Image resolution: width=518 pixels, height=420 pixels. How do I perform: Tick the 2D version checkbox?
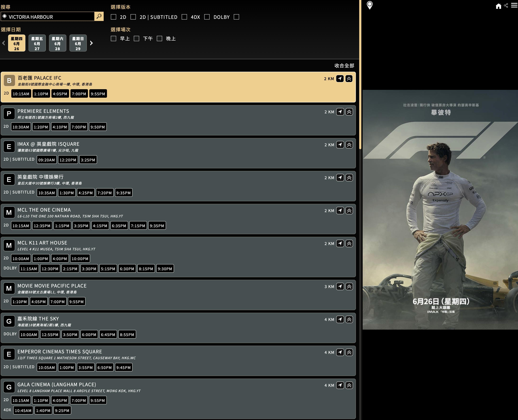[113, 17]
